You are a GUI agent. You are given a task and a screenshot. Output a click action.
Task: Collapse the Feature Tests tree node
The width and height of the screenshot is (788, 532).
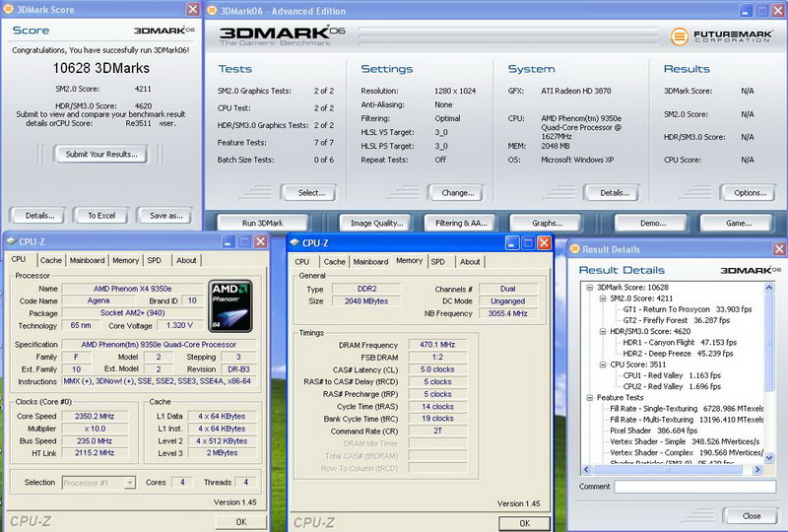[589, 398]
